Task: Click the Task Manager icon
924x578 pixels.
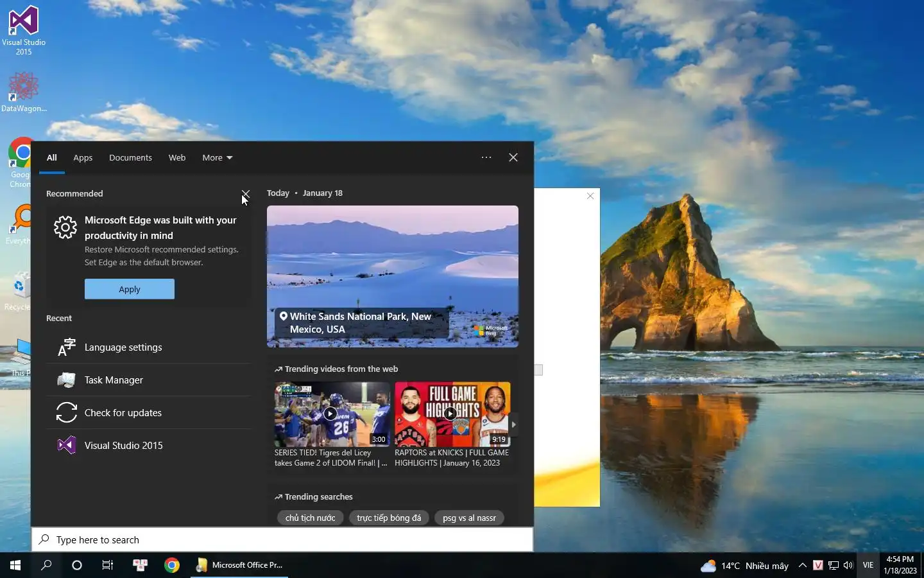Action: point(66,380)
